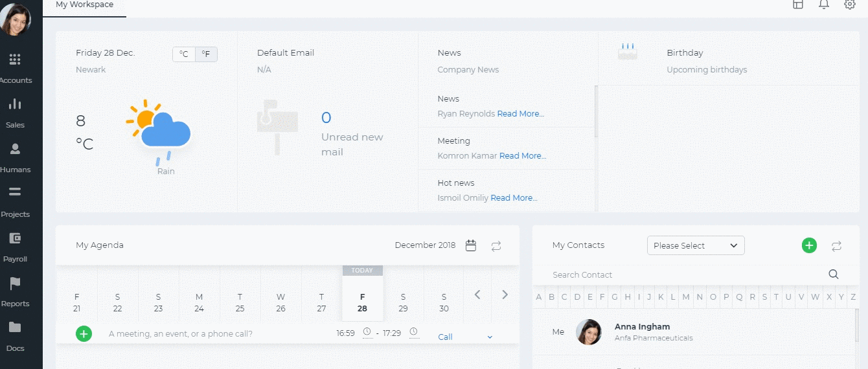Click the news list scrollbar

tap(596, 112)
